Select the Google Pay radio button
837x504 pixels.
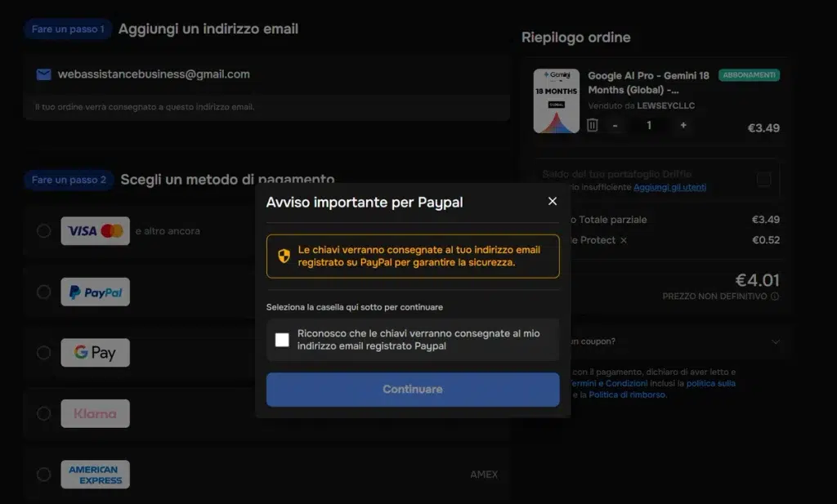44,353
